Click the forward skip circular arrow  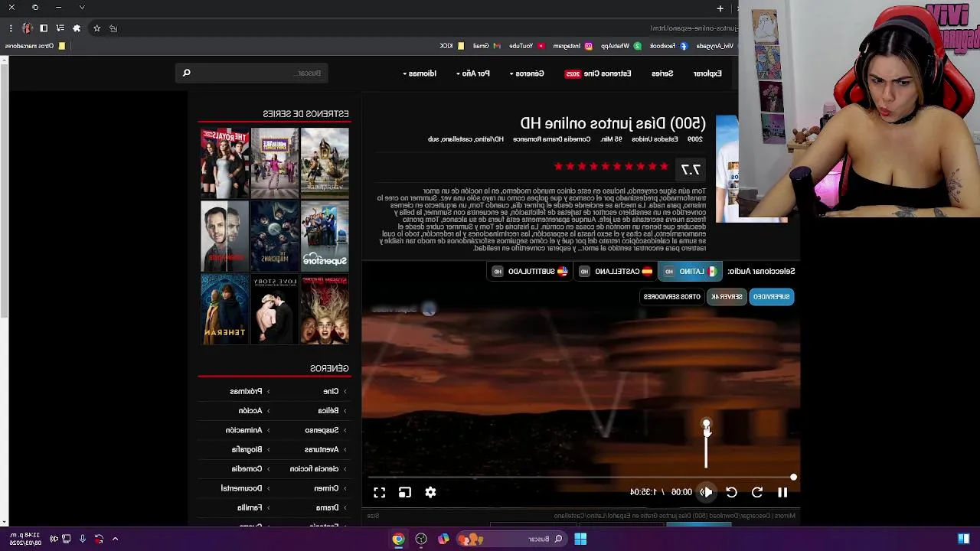pos(756,492)
